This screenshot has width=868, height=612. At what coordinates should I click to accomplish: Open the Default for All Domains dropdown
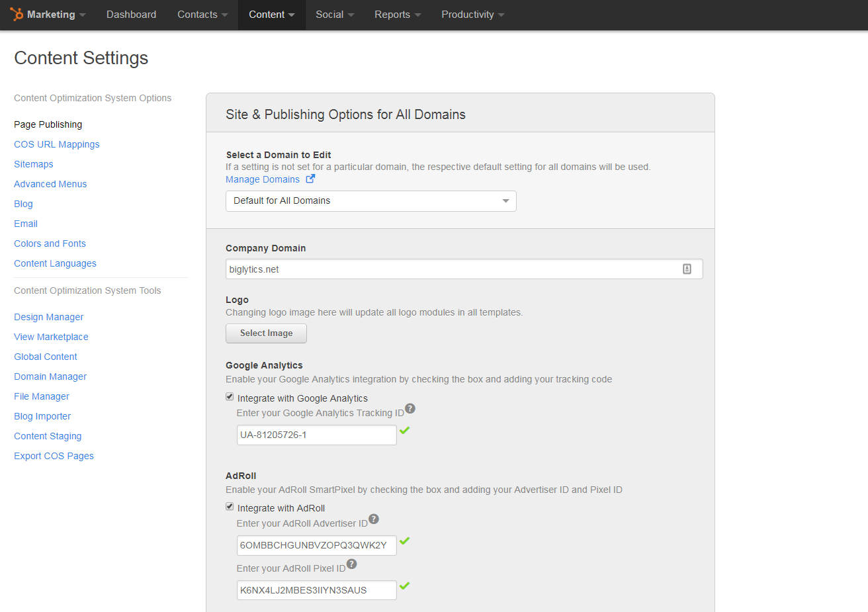coord(370,201)
